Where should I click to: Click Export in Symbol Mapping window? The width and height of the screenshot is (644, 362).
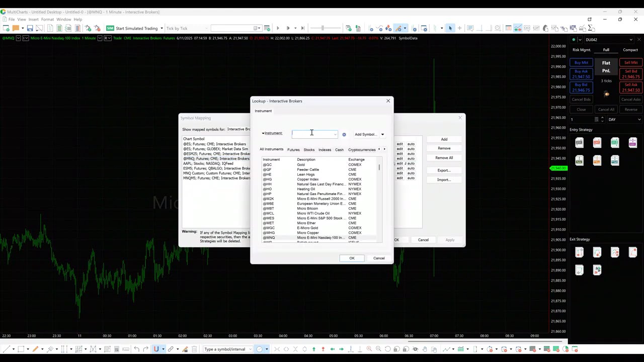coord(444,170)
